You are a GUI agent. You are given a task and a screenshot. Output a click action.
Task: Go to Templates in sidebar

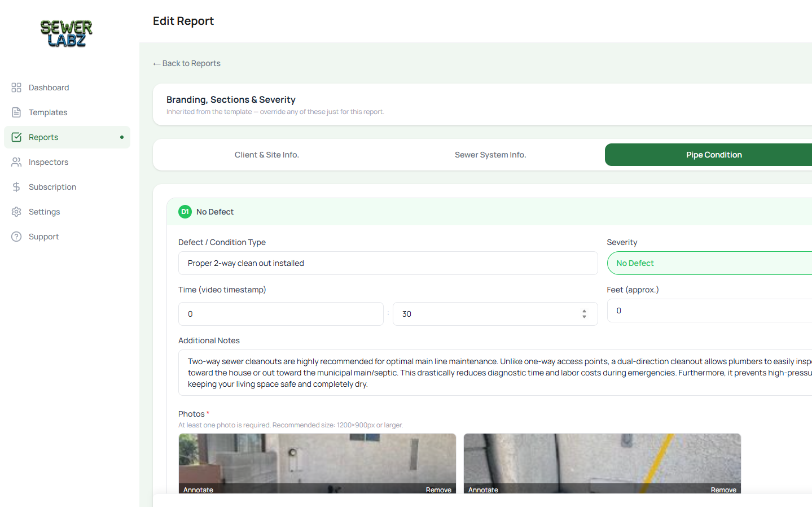(67, 112)
